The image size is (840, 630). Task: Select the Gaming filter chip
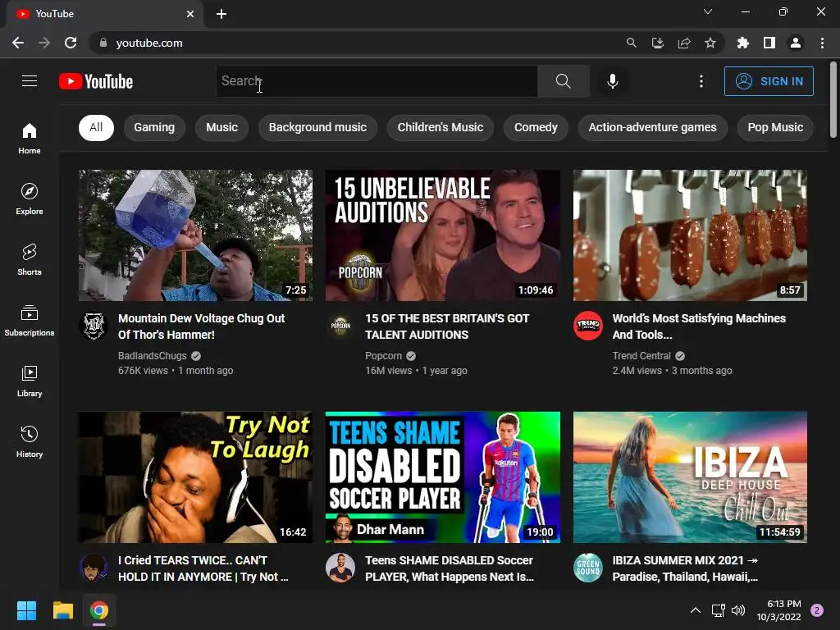click(x=154, y=127)
